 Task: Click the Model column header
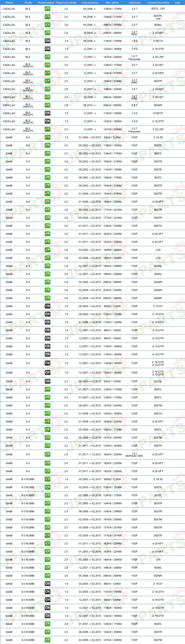[x=28, y=3]
